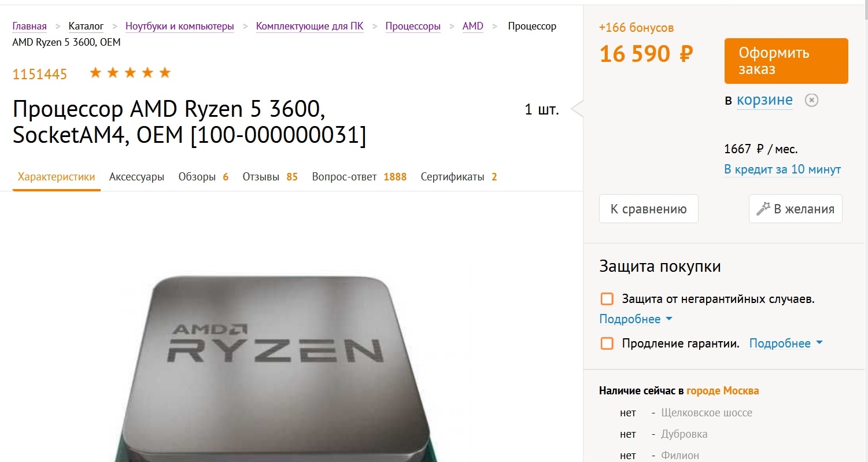Viewport: 868px width, 462px height.
Task: Open the корзине cart link
Action: [x=764, y=100]
